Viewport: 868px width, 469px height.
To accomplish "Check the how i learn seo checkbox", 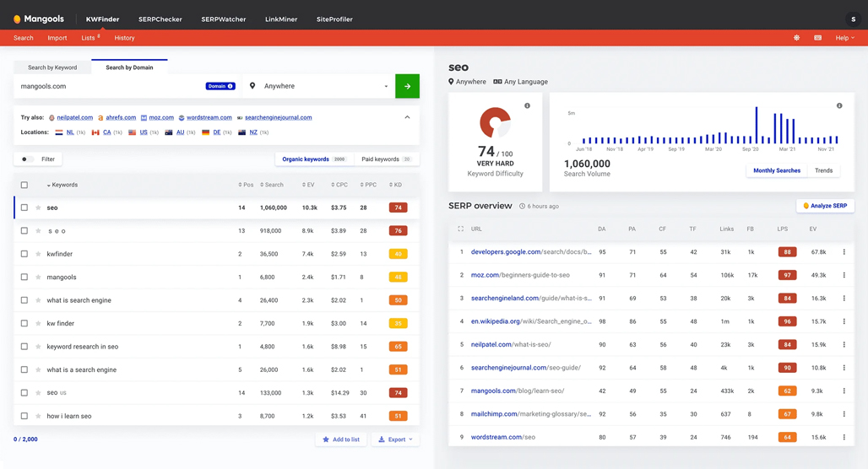I will click(x=24, y=416).
